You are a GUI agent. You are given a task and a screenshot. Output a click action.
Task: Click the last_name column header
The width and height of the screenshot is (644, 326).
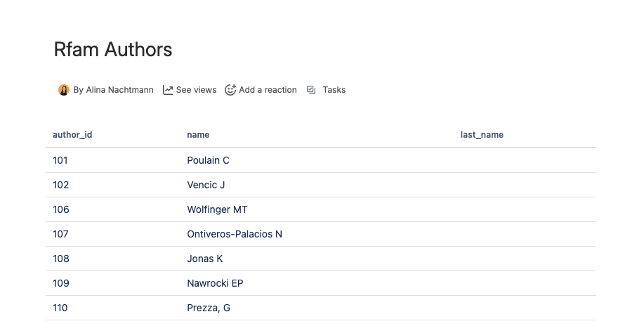click(482, 135)
